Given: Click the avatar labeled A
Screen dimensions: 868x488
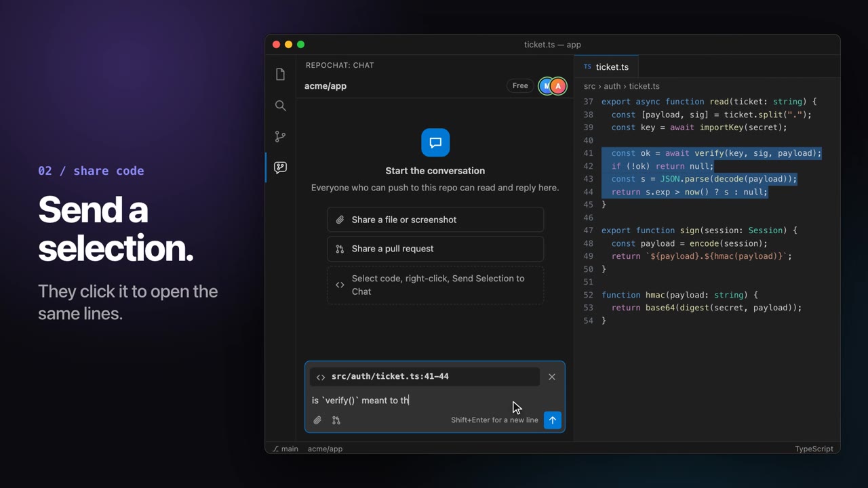Looking at the screenshot, I should tap(558, 86).
